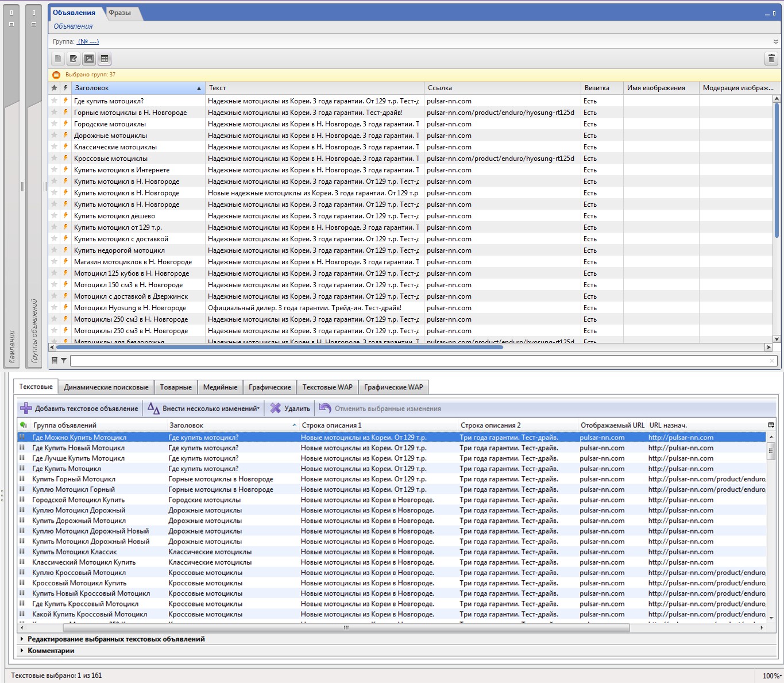Viewport: 784px width, 683px height.
Task: Sort by 'Заголовок' column in upper table
Action: 138,88
